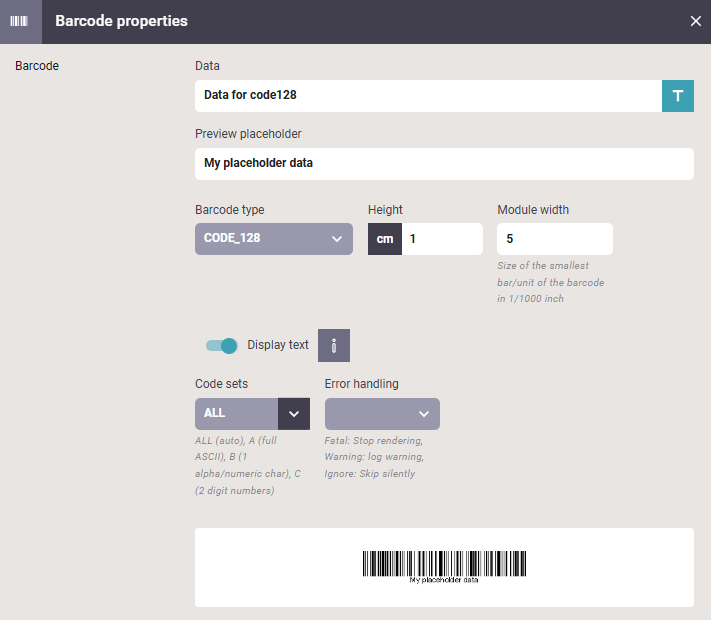
Task: Click the Preview placeholder input field
Action: pyautogui.click(x=444, y=164)
